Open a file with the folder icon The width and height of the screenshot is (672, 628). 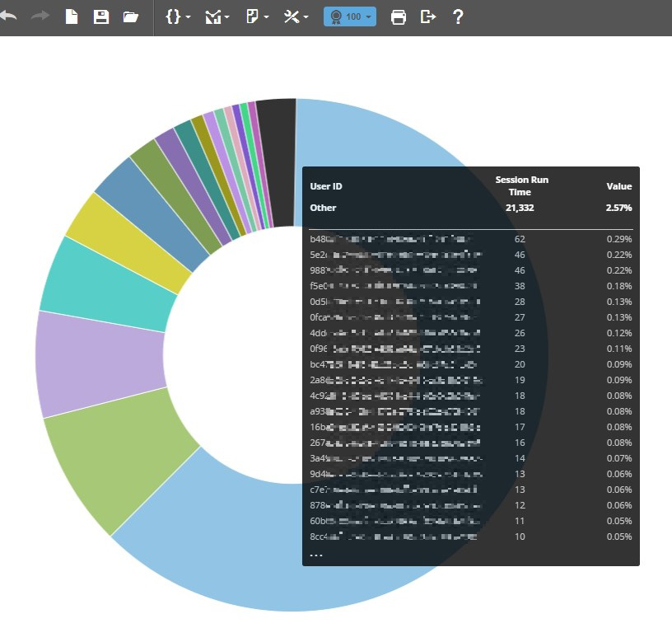[130, 17]
